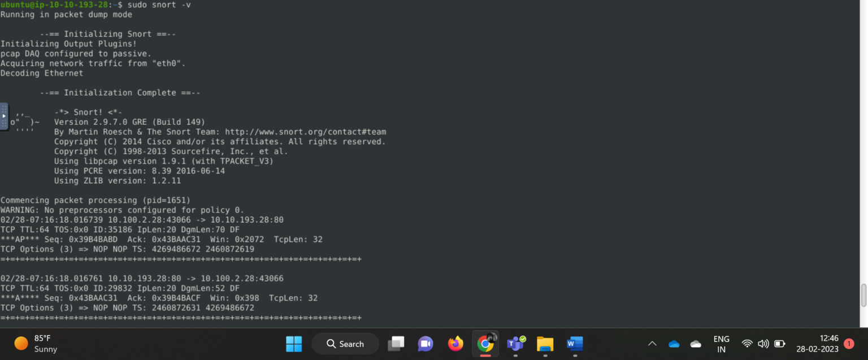The width and height of the screenshot is (868, 360).
Task: Open File Explorer
Action: (x=545, y=343)
